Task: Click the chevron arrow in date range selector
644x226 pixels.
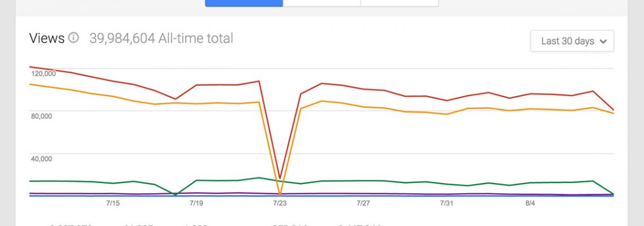Action: (603, 41)
